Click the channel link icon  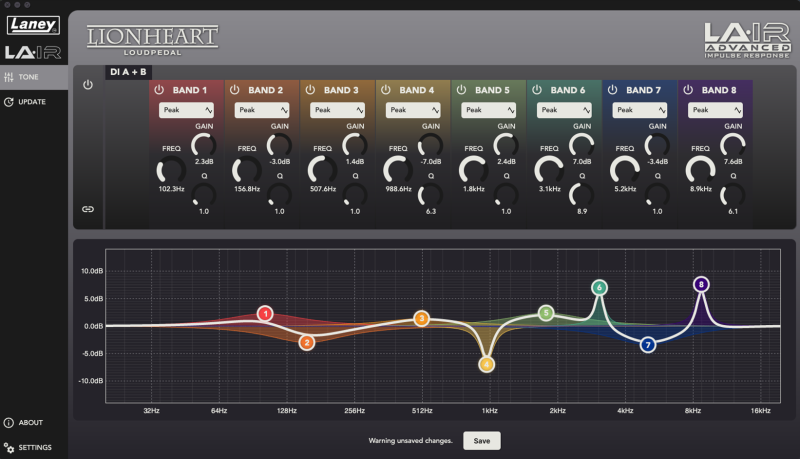point(88,209)
